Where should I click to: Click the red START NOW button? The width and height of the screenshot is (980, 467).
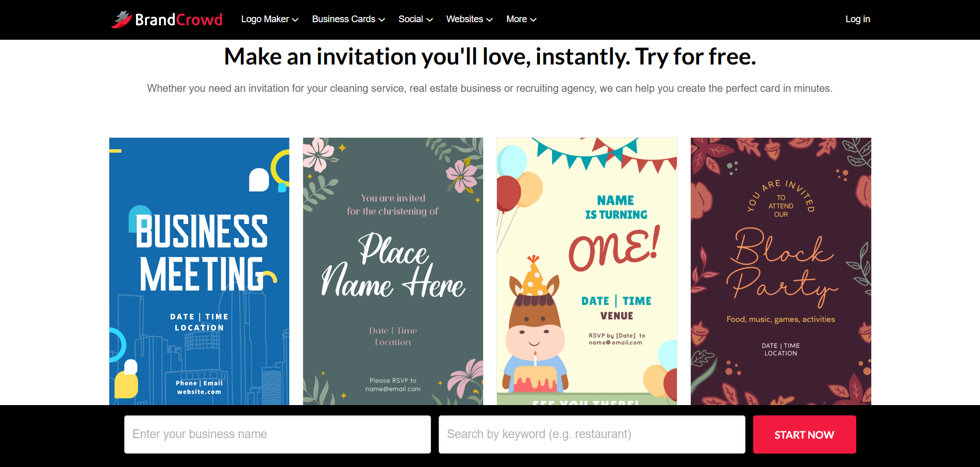tap(804, 434)
